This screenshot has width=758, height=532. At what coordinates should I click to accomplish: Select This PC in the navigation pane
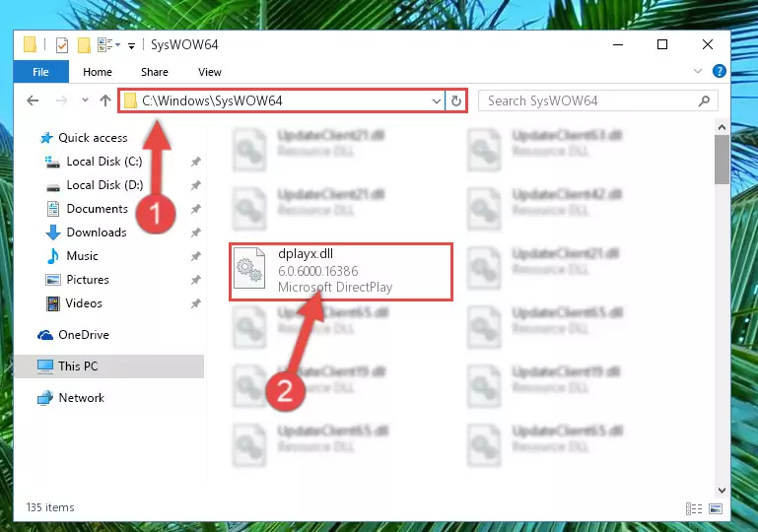(x=108, y=366)
